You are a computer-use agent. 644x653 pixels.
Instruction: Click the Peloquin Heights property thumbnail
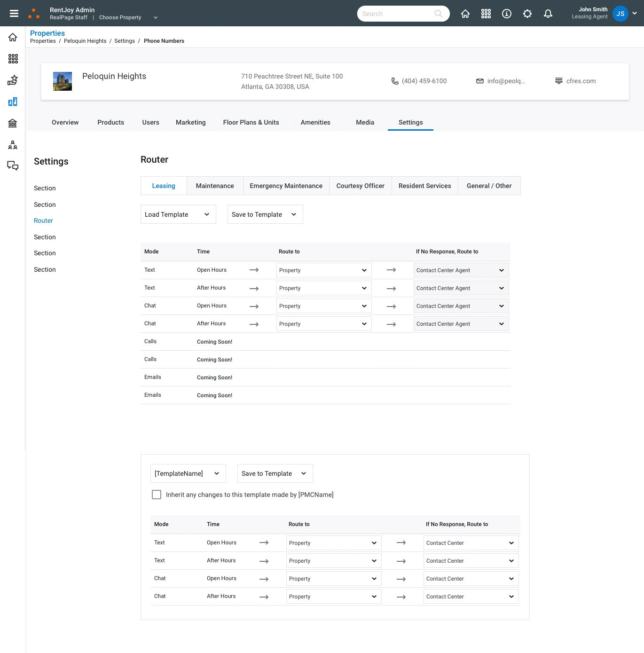[63, 81]
